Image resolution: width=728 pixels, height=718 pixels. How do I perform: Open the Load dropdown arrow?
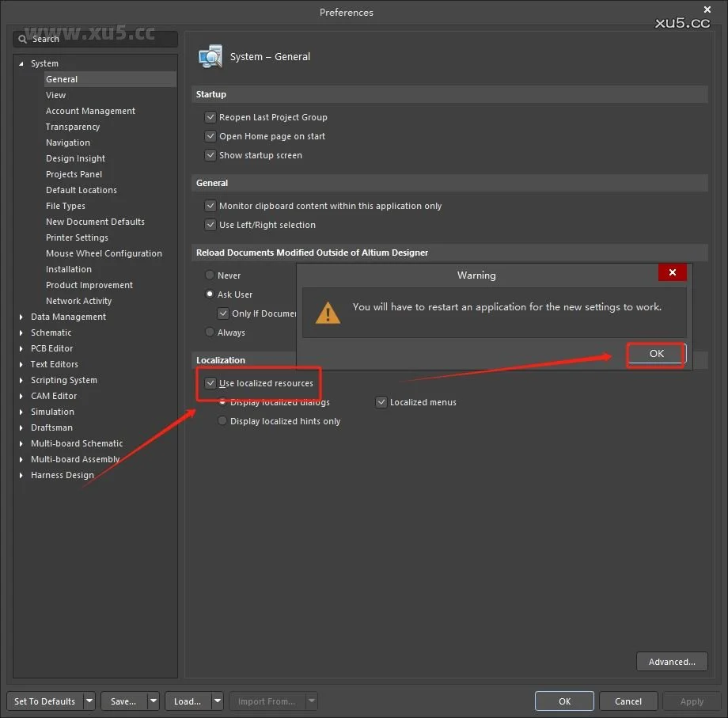[217, 701]
